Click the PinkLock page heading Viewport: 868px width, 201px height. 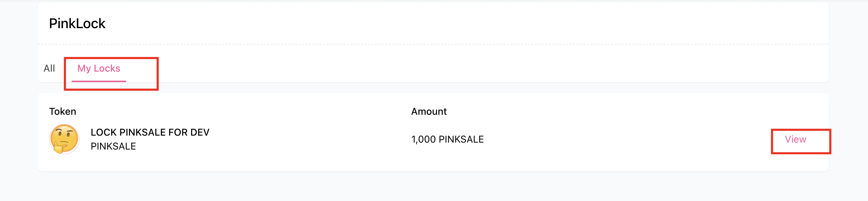point(77,24)
